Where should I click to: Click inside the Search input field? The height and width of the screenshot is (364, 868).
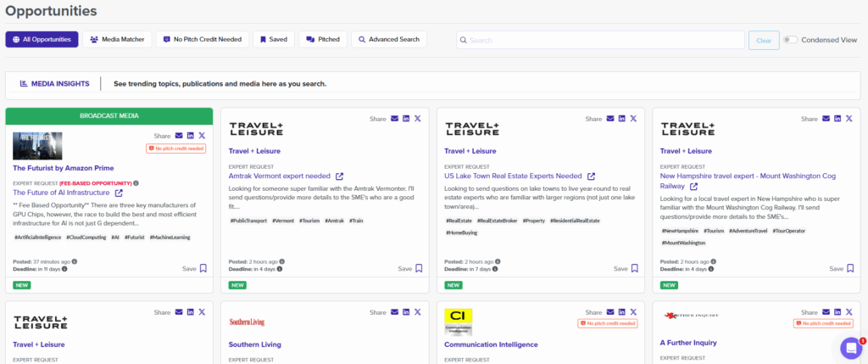(600, 40)
